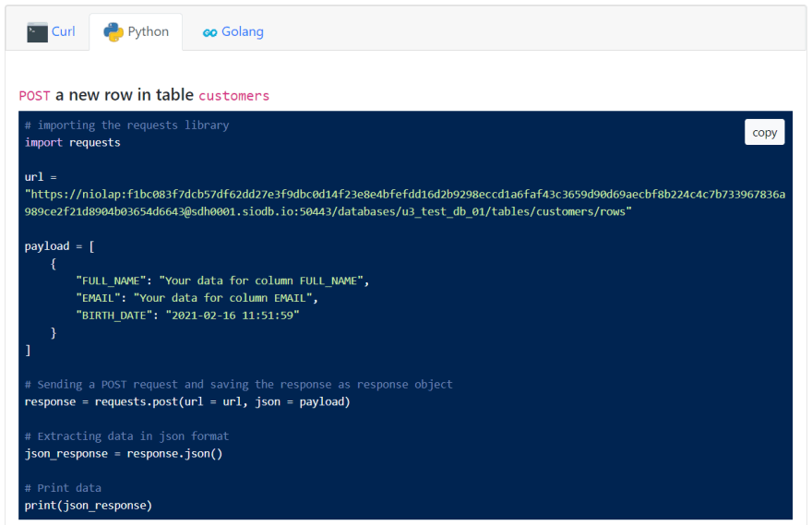Click the payload variable assignment line
Screen dimensions: 812x525
point(60,246)
